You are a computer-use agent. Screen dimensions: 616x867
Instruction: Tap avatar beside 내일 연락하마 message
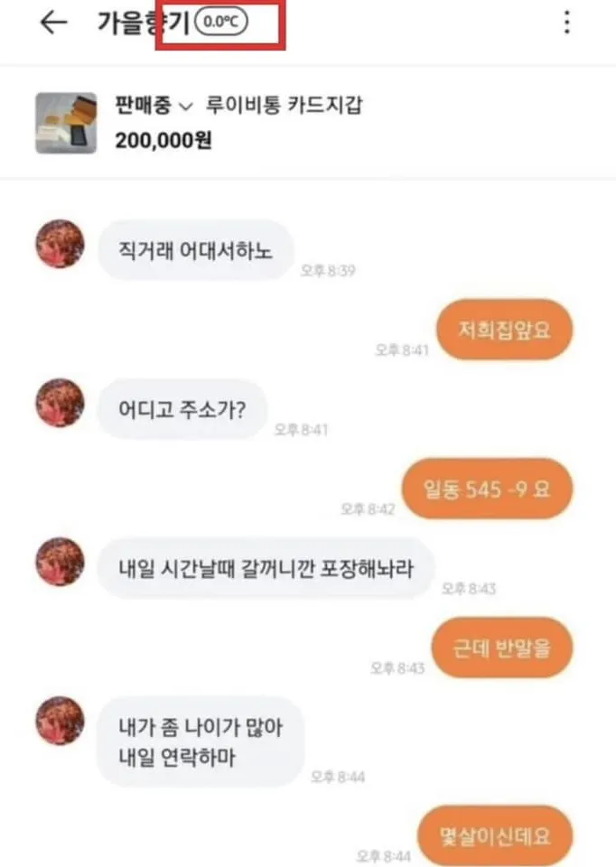(x=61, y=721)
